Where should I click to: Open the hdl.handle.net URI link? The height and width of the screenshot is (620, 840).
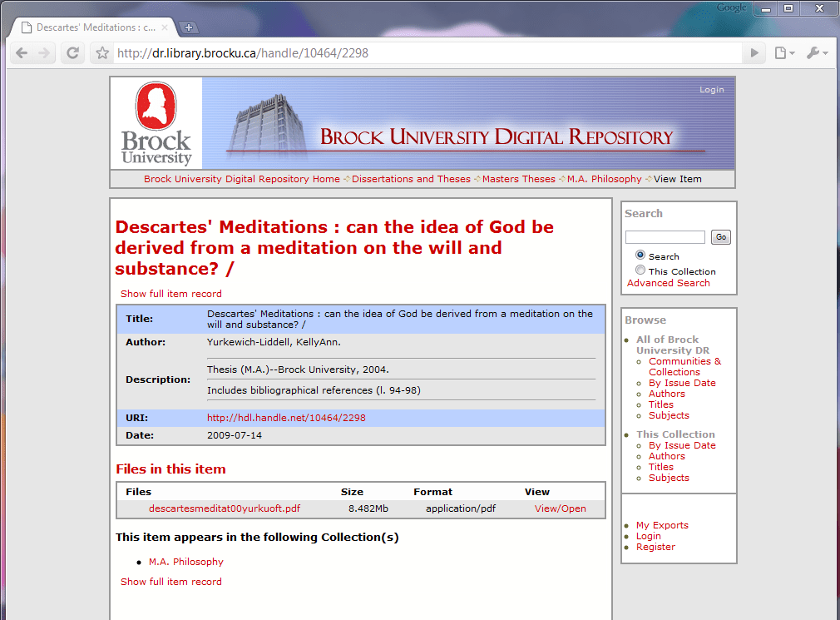(286, 418)
